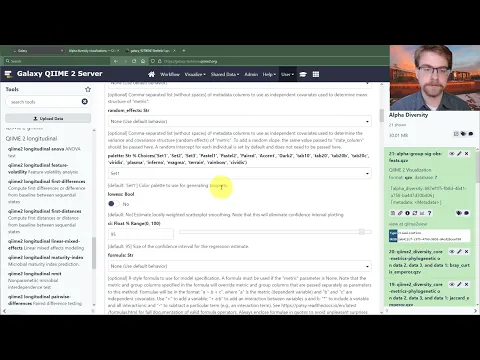Click the history panel expand arrow at bottom right
Screen dimensions: 480x360
tap(475, 311)
